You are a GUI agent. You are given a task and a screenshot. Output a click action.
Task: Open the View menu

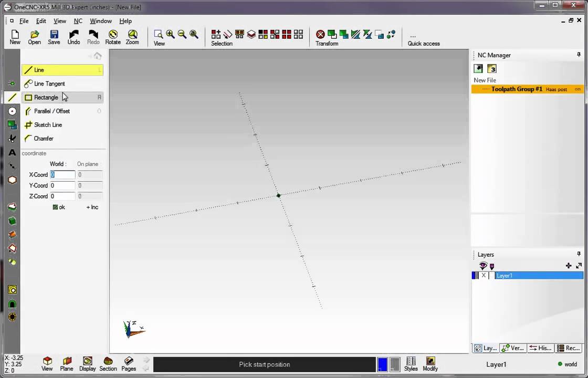coord(60,21)
